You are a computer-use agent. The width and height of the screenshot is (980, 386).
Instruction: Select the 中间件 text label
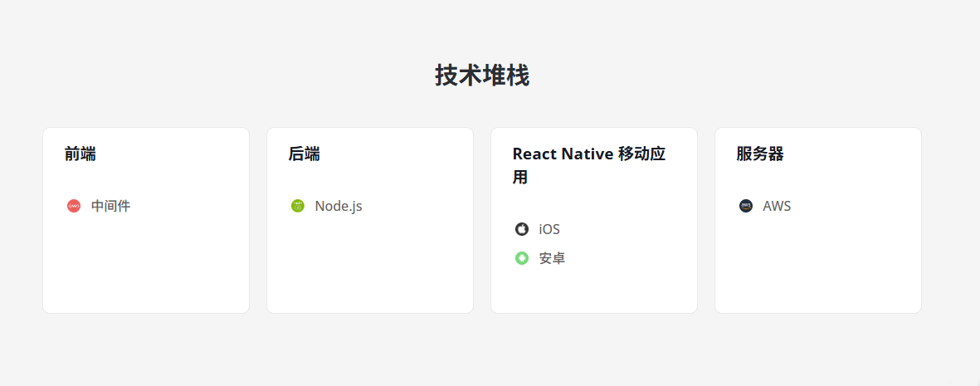click(110, 206)
